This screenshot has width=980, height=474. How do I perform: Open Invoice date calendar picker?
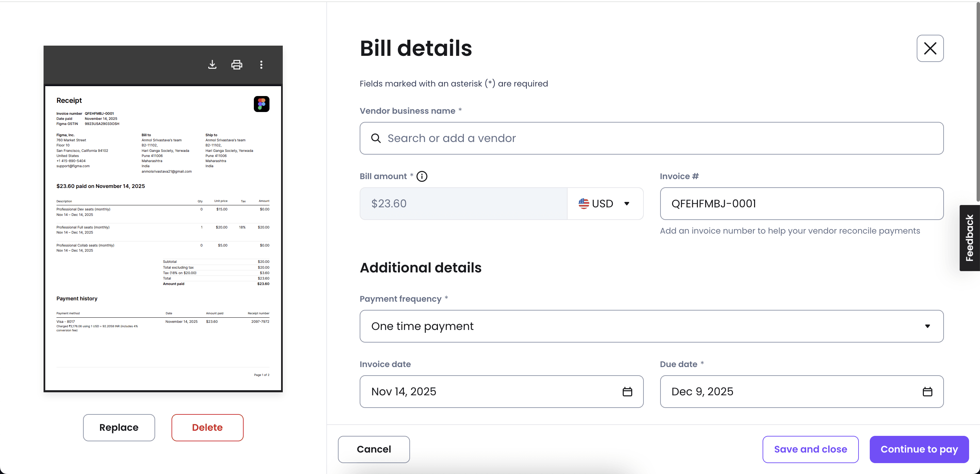tap(627, 391)
